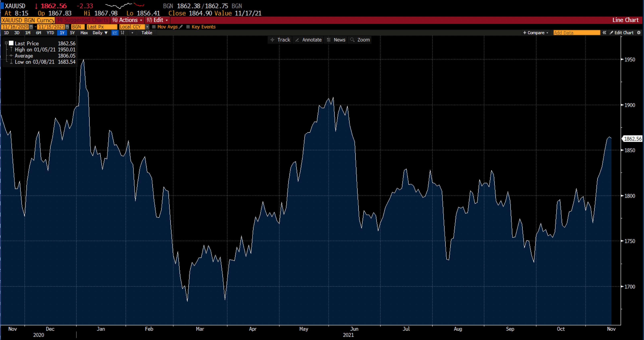644x340 pixels.
Task: Switch to Table view
Action: [147, 33]
